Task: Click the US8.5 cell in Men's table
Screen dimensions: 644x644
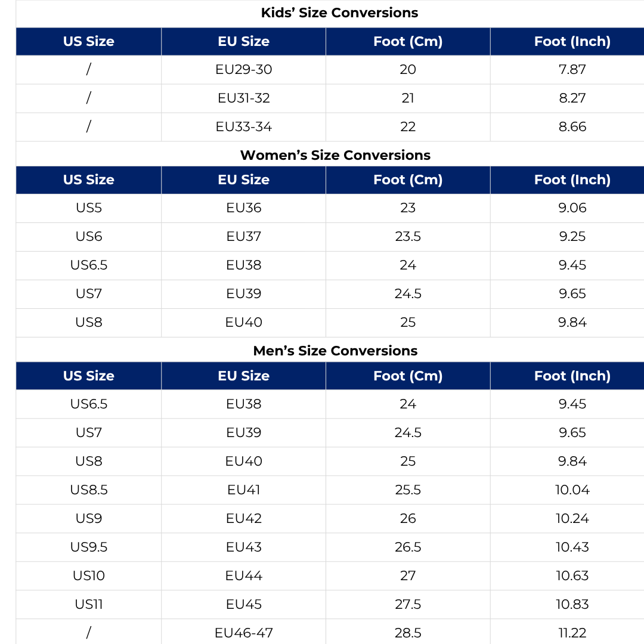Action: [x=88, y=490]
